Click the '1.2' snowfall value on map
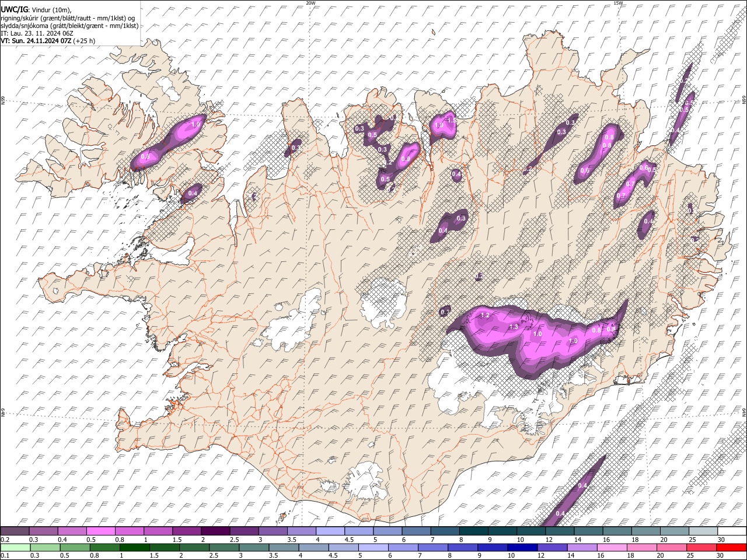This screenshot has height=560, width=747. [484, 315]
